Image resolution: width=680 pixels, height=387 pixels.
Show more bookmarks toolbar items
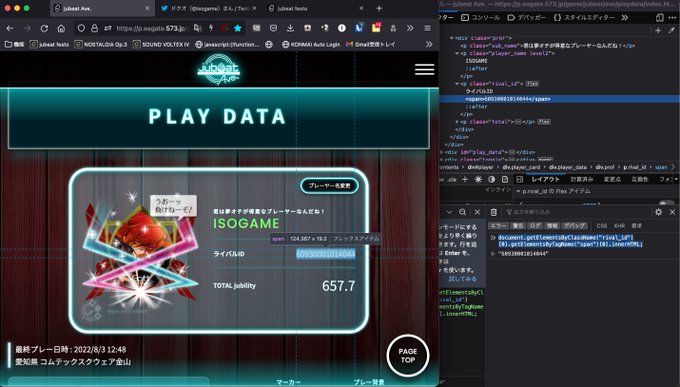429,44
